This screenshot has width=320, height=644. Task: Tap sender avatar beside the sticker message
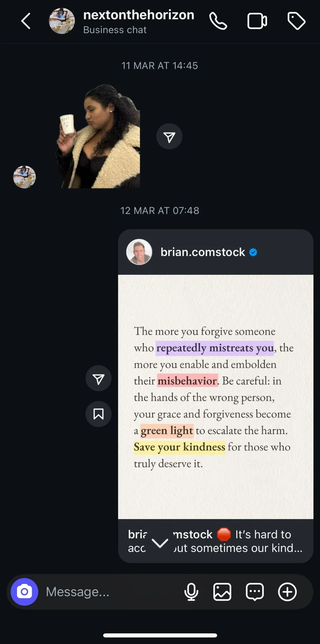[25, 177]
